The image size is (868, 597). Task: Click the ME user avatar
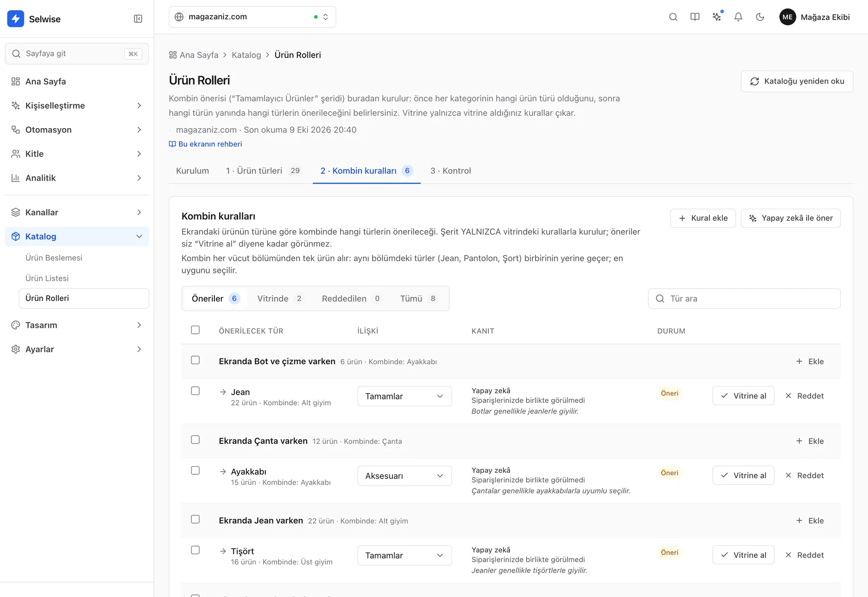(788, 17)
